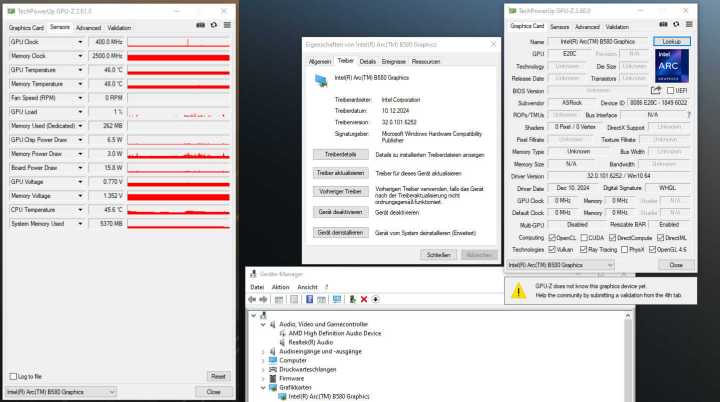The width and height of the screenshot is (720, 402).
Task: Click the Gerät deinstallieren button
Action: pyautogui.click(x=340, y=232)
